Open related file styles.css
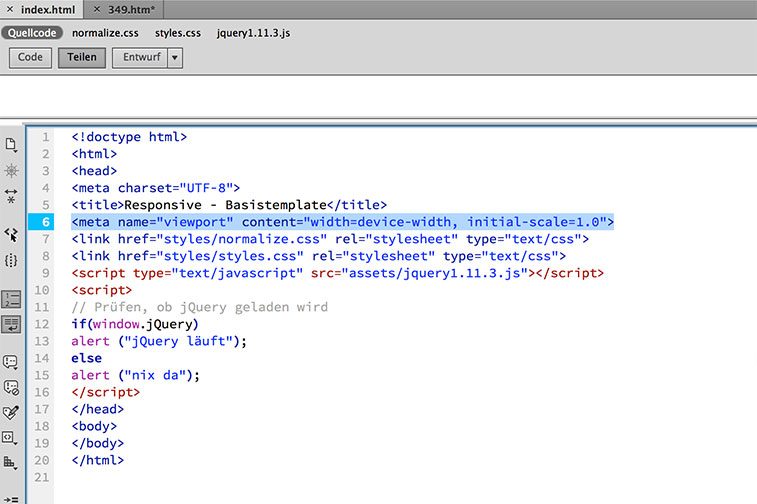 (177, 33)
